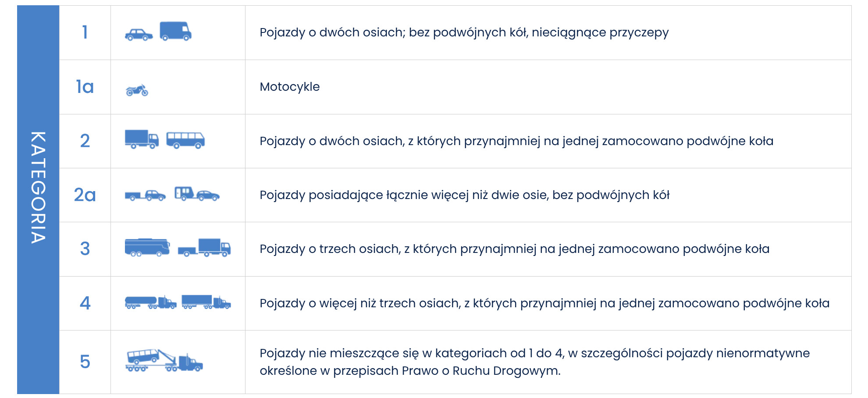Image resolution: width=868 pixels, height=398 pixels.
Task: Select the minibus icon in category 2
Action: 185,140
